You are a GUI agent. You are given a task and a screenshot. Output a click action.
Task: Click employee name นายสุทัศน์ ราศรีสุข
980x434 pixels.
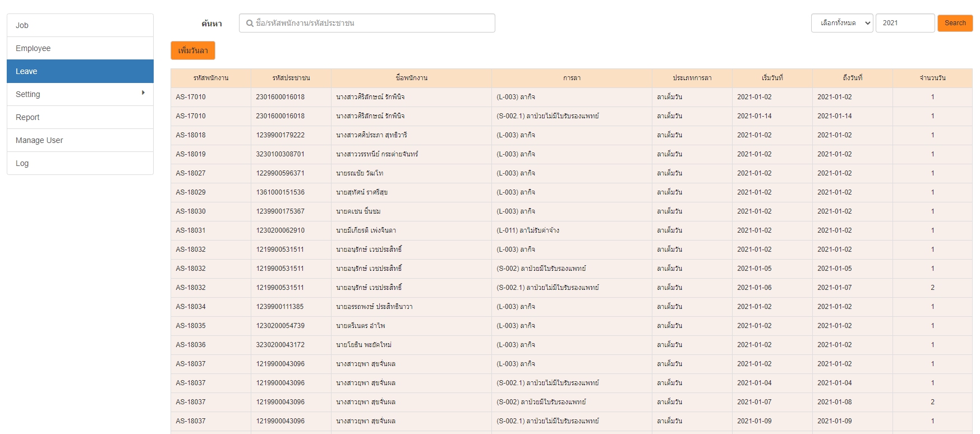(x=362, y=192)
